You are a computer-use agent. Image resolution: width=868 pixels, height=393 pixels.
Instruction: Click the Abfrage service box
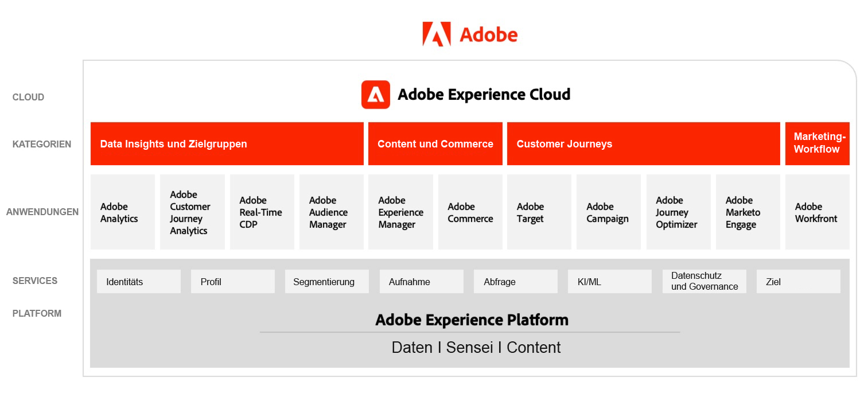[x=516, y=282]
